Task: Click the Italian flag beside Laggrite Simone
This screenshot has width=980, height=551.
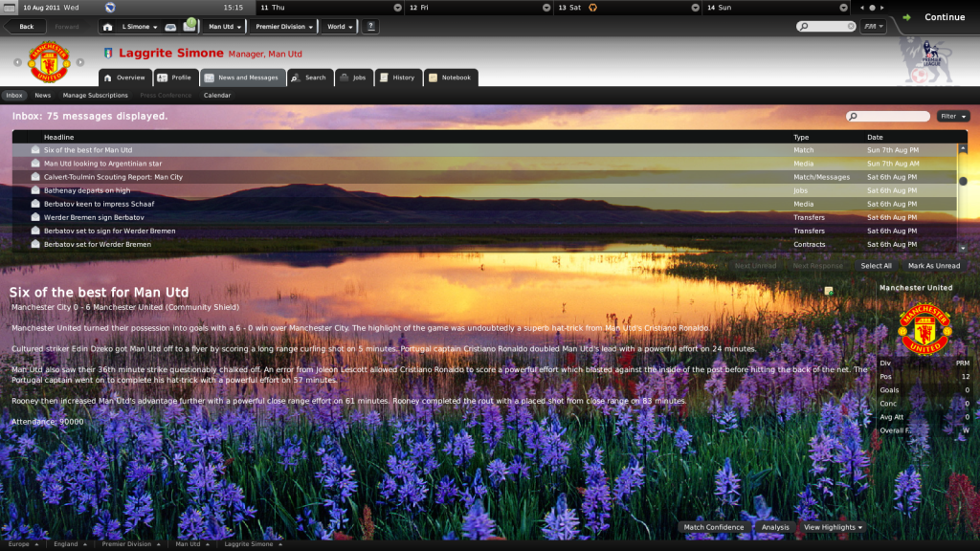Action: (108, 54)
